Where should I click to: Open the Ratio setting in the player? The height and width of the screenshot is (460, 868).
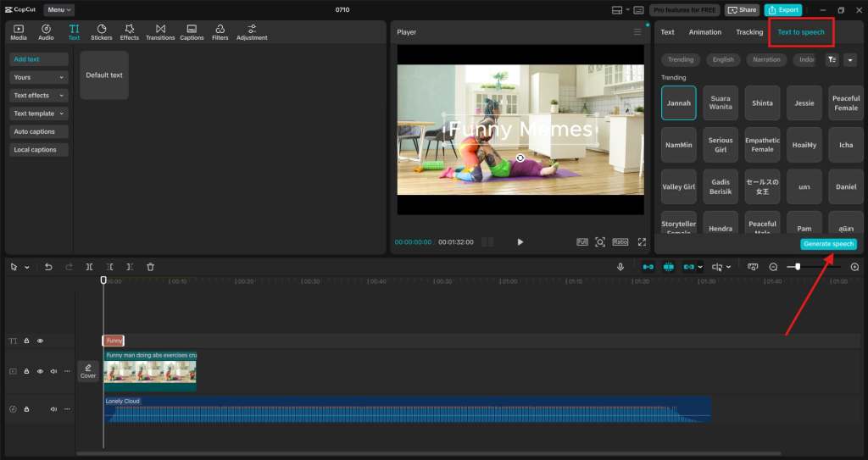(620, 242)
